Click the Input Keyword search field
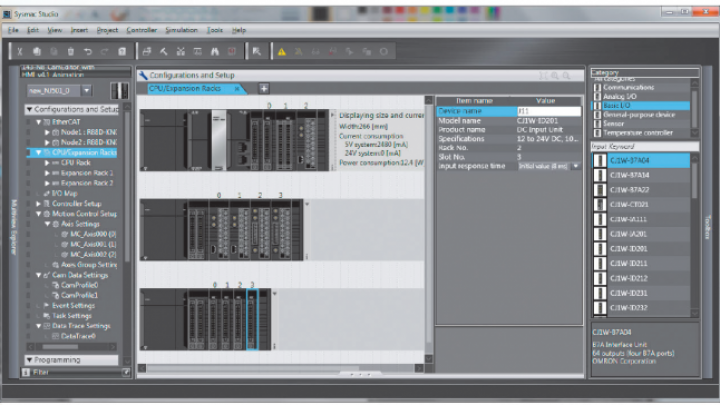Image resolution: width=720 pixels, height=405 pixels. click(645, 146)
